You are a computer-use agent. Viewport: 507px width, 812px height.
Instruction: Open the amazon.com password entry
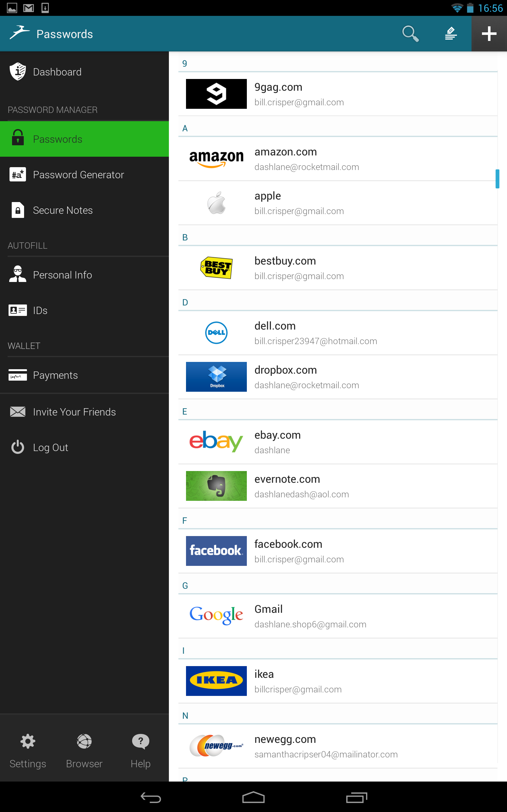338,159
